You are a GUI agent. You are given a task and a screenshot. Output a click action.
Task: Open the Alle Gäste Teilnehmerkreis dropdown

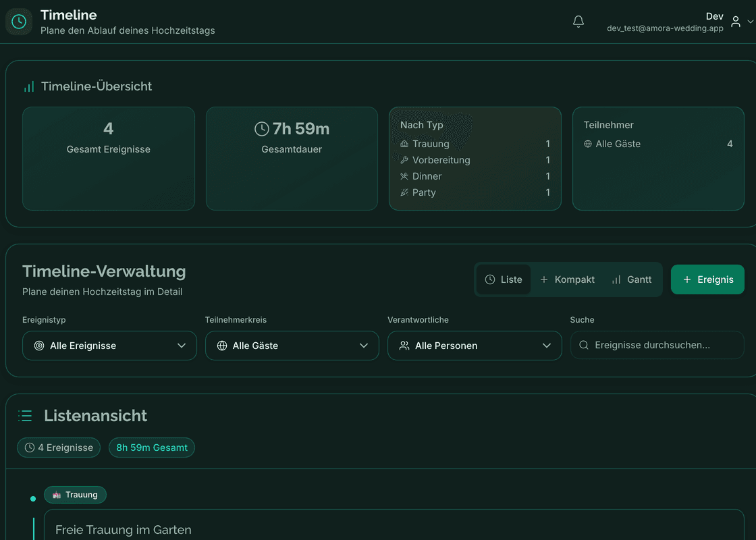292,346
